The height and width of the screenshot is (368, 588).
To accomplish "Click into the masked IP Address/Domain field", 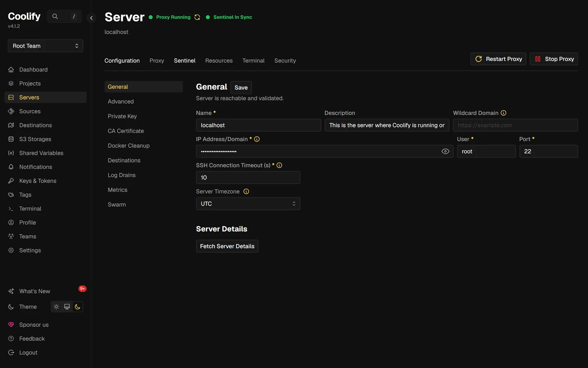I will click(325, 151).
